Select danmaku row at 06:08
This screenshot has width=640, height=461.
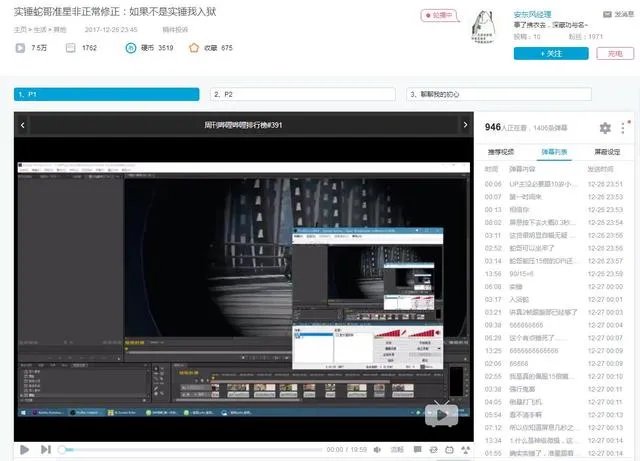pyautogui.click(x=554, y=287)
